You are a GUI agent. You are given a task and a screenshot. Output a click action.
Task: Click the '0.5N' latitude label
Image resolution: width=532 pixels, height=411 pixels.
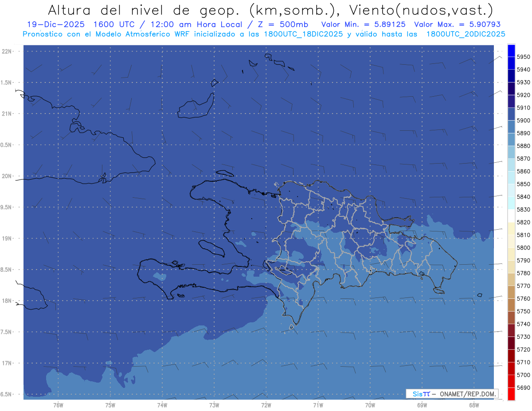7,145
